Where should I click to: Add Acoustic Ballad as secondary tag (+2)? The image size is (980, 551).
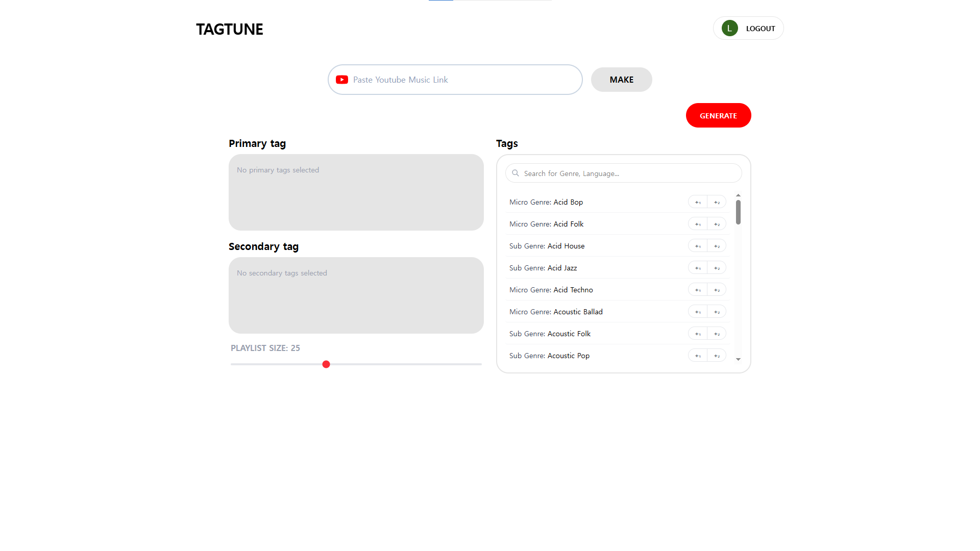(x=717, y=312)
